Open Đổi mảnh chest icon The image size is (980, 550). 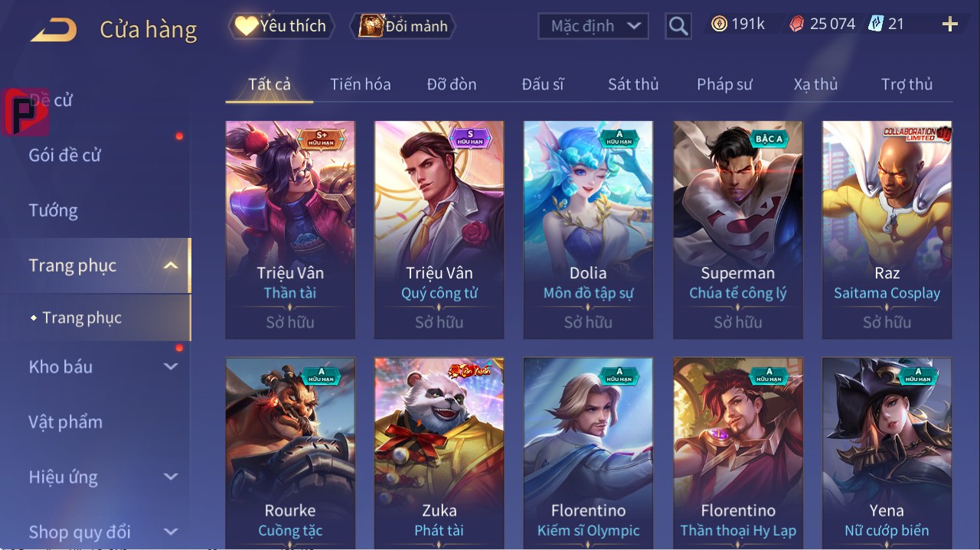(371, 26)
